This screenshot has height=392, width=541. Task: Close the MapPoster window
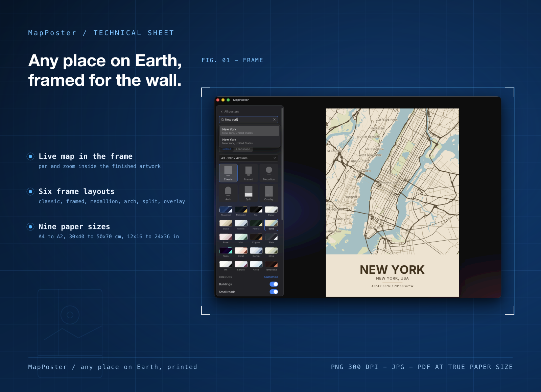click(218, 100)
